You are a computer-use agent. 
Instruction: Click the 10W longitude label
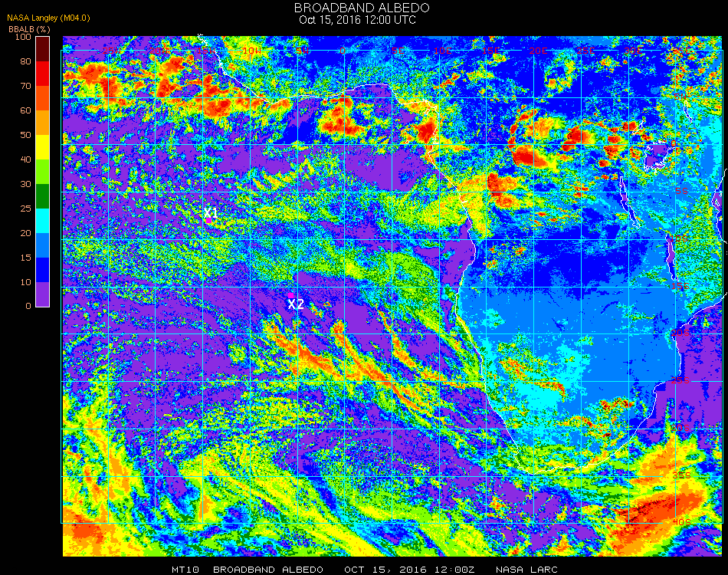click(x=252, y=51)
